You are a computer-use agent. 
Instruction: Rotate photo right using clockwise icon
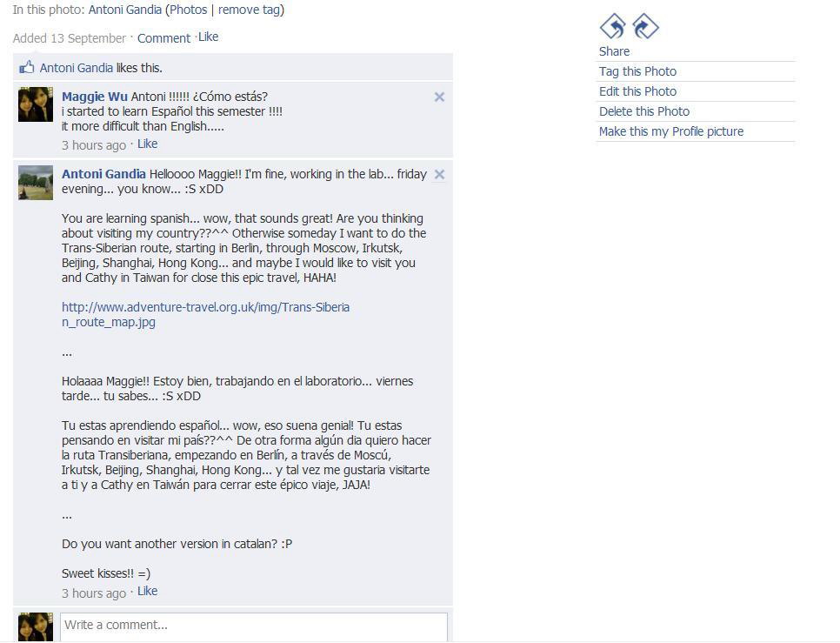[x=645, y=26]
